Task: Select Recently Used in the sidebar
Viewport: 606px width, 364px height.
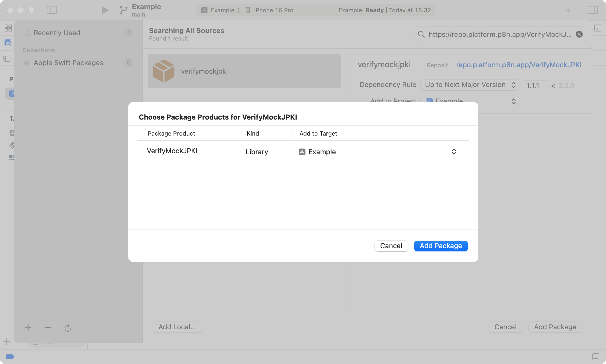Action: (x=57, y=33)
